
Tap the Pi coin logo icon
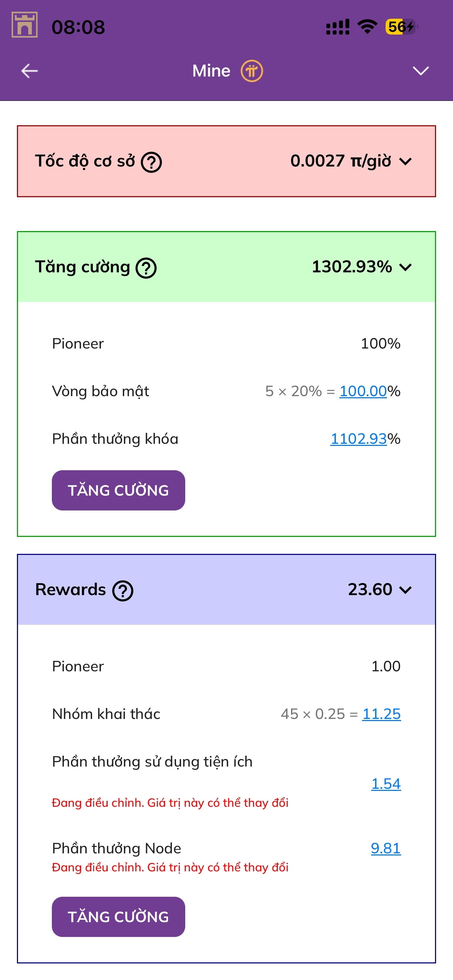coord(252,71)
